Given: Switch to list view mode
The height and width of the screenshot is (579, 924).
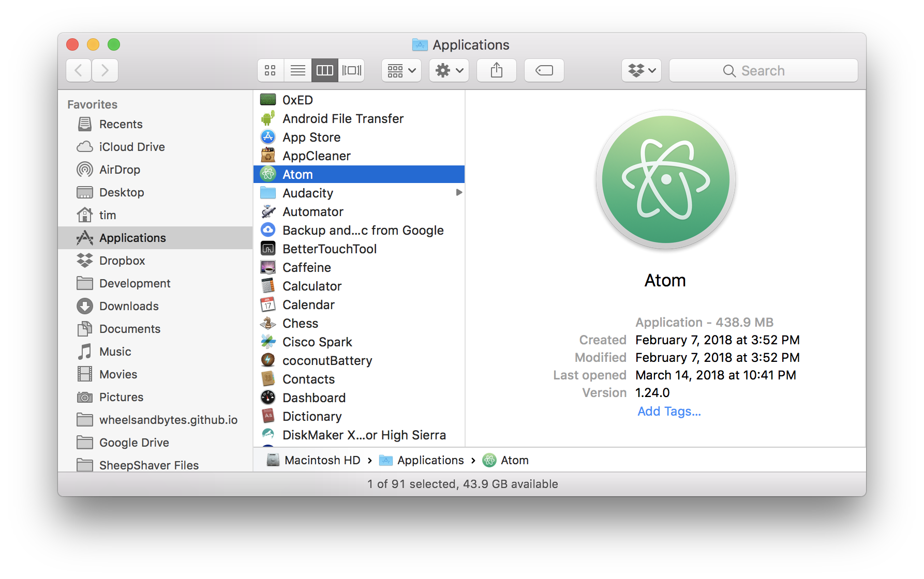Looking at the screenshot, I should (297, 70).
